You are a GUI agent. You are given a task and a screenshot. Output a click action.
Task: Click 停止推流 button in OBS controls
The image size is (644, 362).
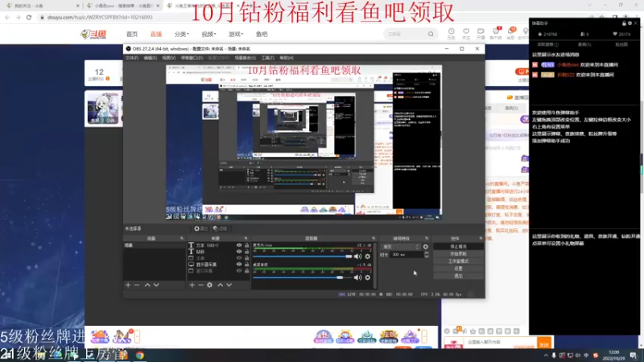coord(458,247)
